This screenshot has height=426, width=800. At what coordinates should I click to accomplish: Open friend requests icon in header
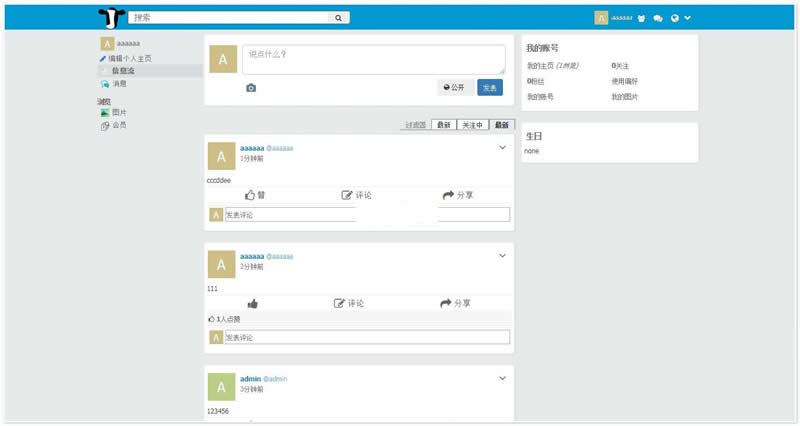[641, 18]
